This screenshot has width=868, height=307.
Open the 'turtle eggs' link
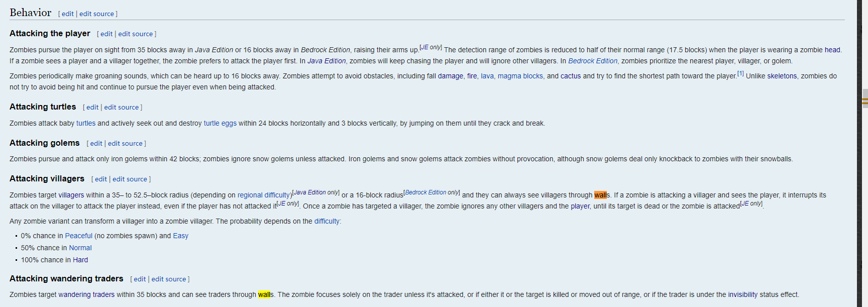[220, 124]
